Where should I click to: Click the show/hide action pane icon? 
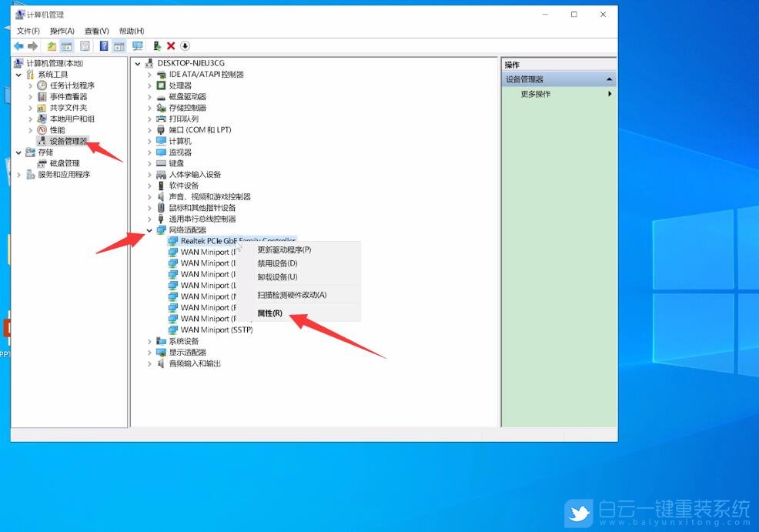click(119, 46)
